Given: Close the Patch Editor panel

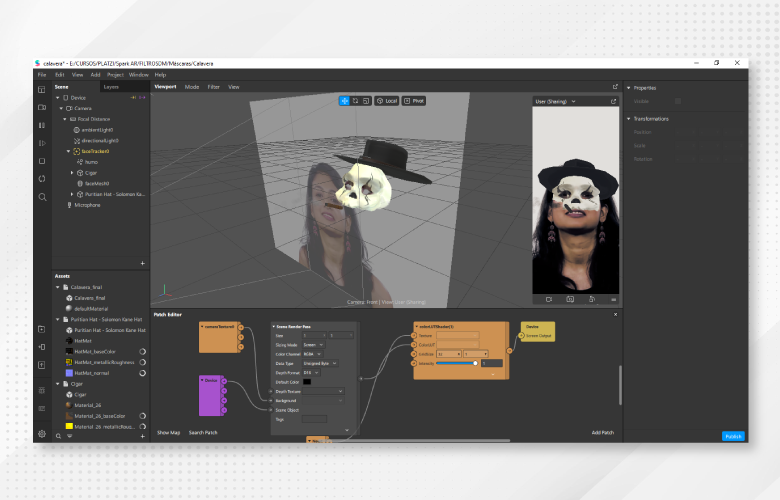Looking at the screenshot, I should coord(615,314).
